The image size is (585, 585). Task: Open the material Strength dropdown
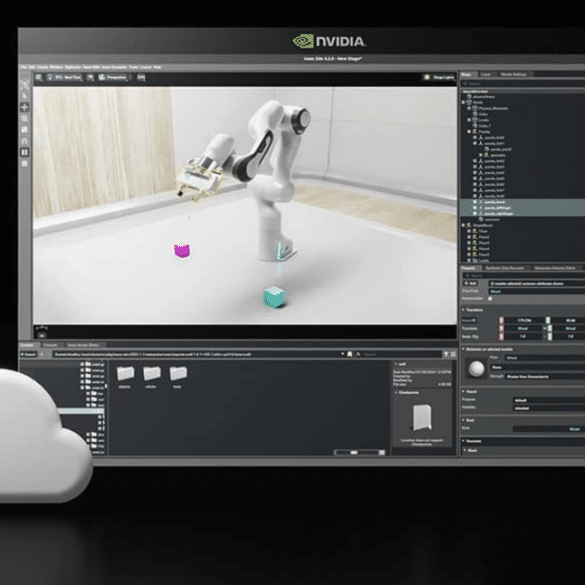[545, 377]
